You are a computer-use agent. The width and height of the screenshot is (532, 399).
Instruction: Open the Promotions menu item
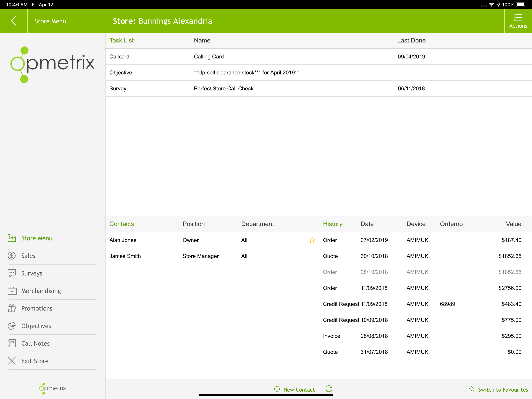tap(52, 308)
